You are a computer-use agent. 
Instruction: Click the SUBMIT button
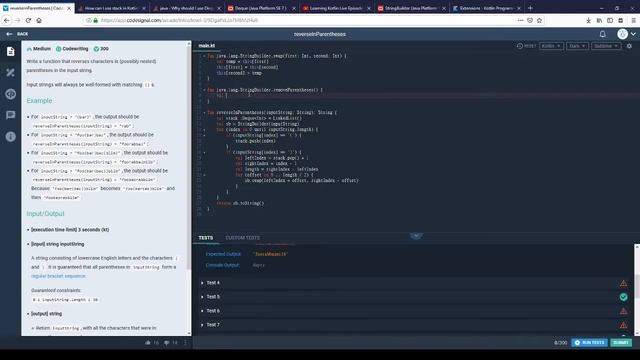(621, 342)
